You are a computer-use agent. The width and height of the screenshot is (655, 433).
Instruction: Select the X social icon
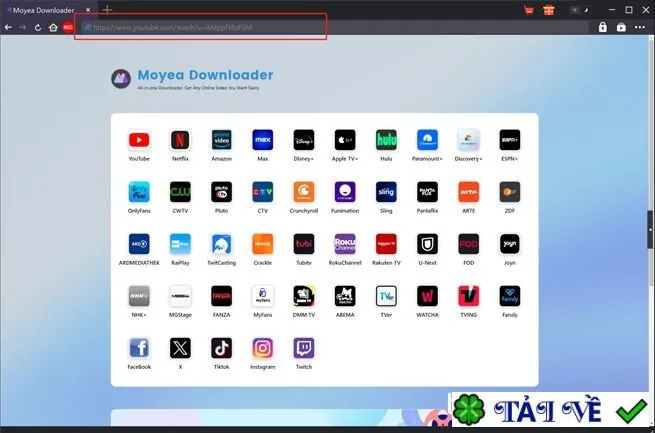click(x=180, y=348)
